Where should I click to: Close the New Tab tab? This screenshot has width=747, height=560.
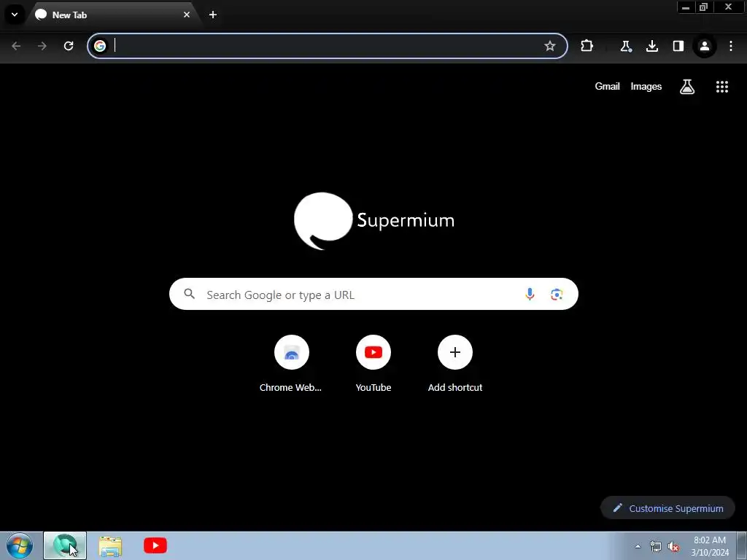pyautogui.click(x=187, y=15)
